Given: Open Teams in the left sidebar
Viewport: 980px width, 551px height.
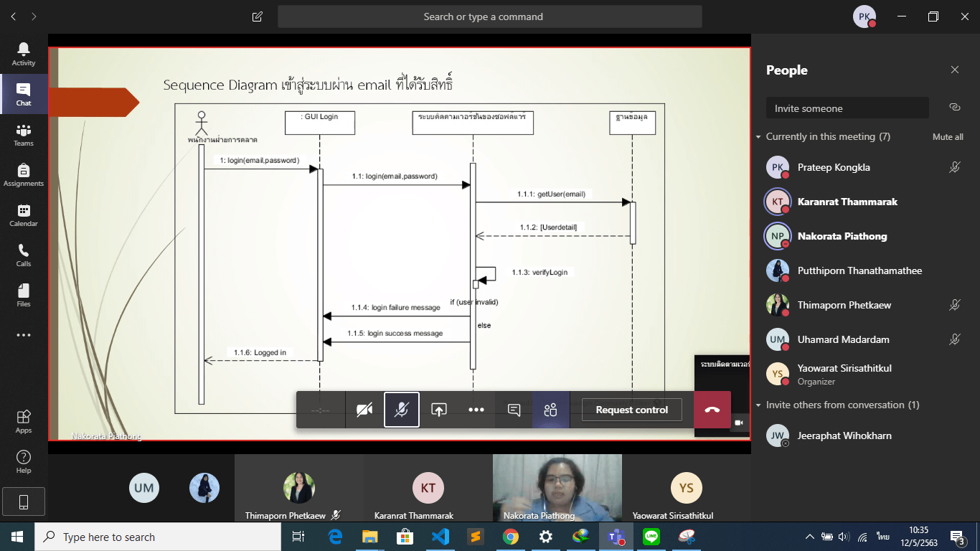Looking at the screenshot, I should (x=24, y=135).
